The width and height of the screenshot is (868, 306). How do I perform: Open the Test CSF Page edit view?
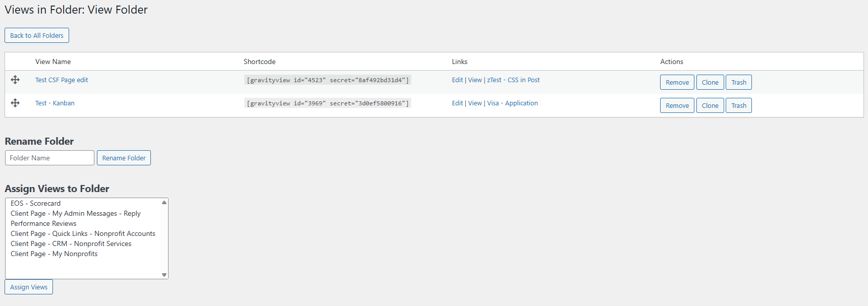(x=62, y=80)
